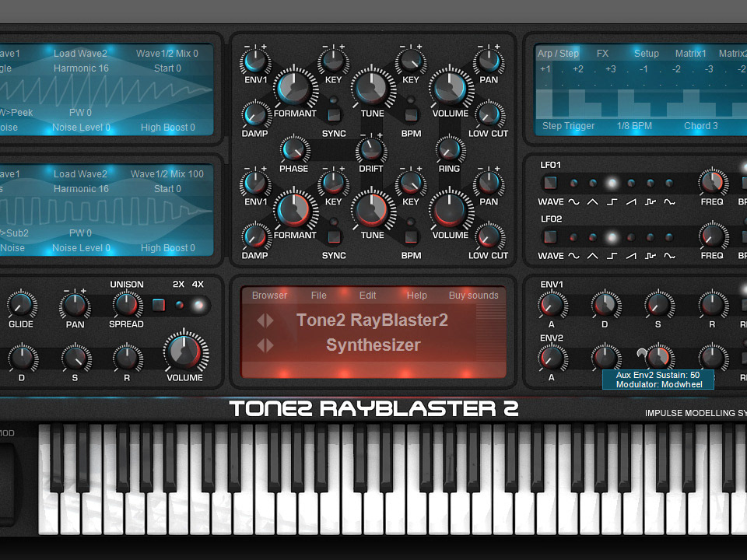Open the Step Trigger selector
The height and width of the screenshot is (560, 747).
[568, 126]
